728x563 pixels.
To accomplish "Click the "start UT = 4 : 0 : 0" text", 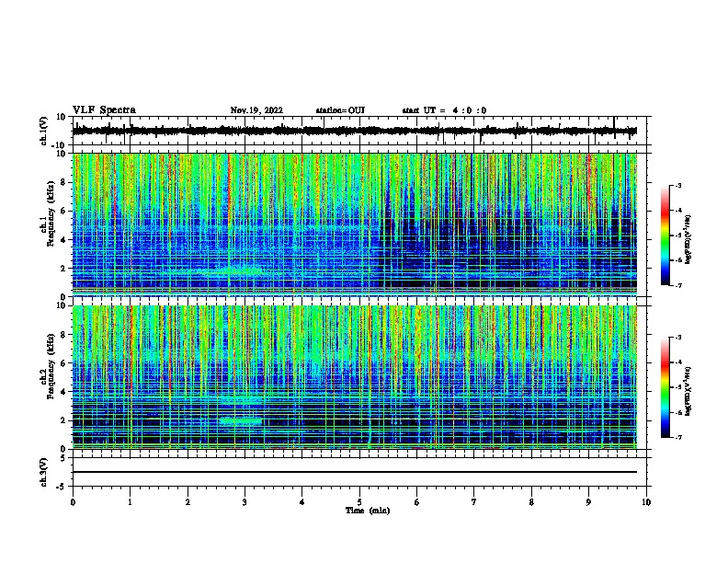I will click(444, 110).
